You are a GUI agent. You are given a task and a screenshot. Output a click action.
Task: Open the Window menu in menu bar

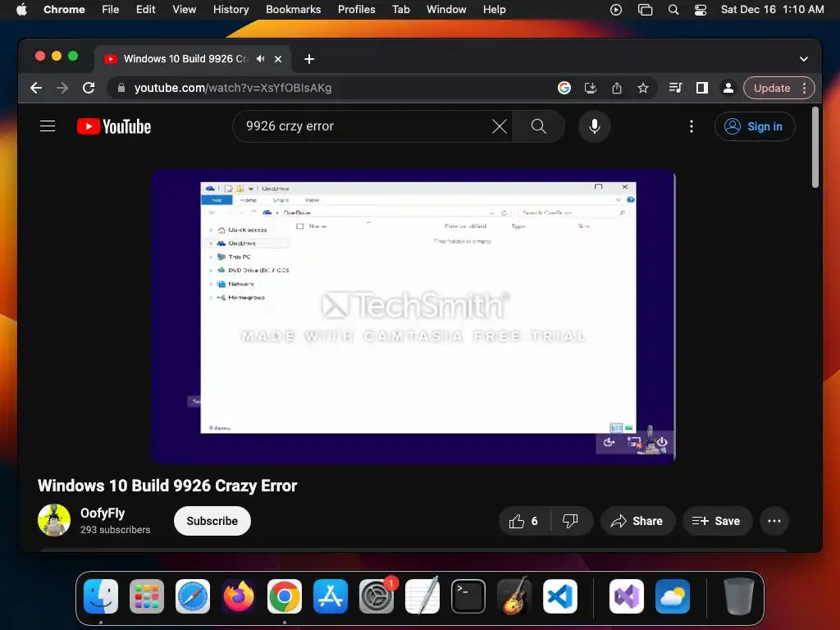click(446, 10)
